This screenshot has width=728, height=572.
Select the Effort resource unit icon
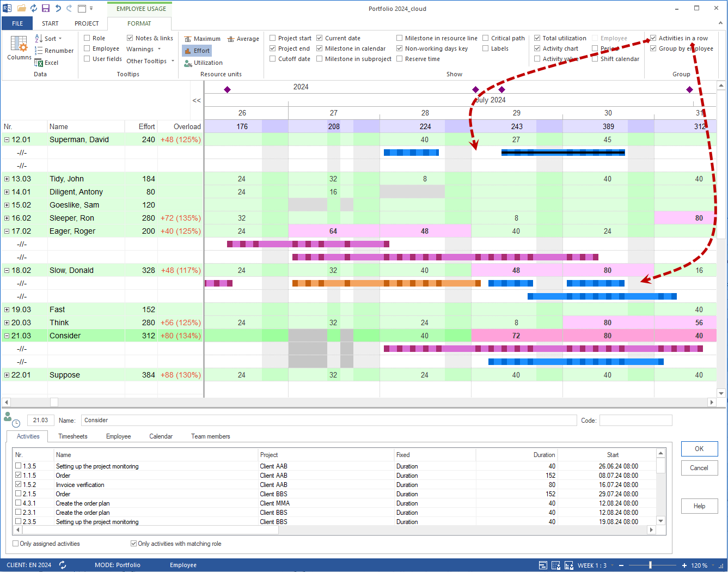(x=188, y=51)
